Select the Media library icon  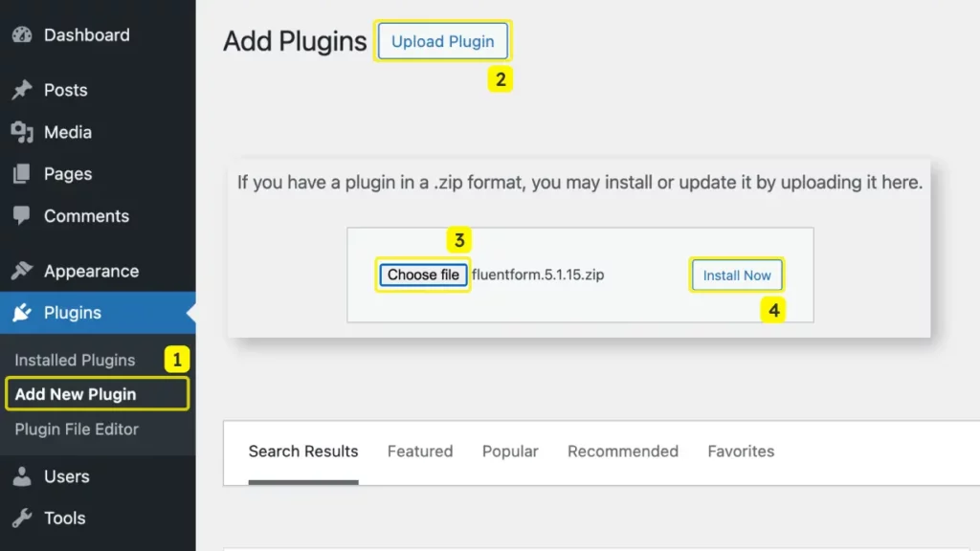click(22, 132)
